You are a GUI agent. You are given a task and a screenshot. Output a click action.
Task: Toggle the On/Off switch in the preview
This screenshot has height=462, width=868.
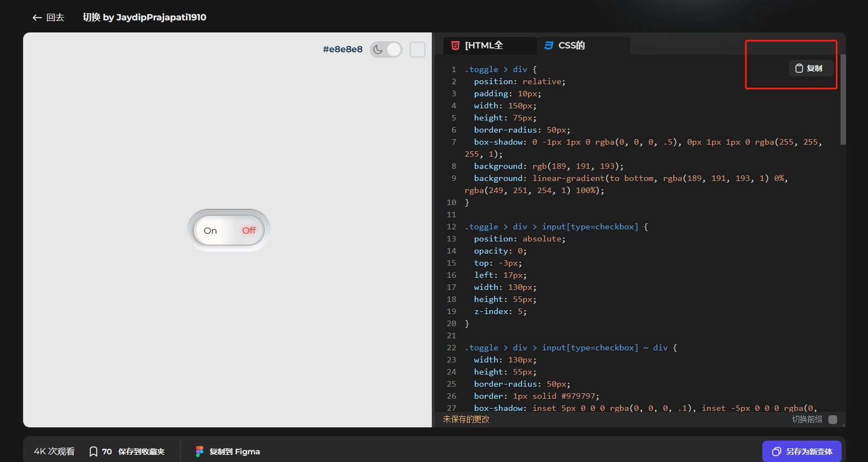[x=229, y=230]
